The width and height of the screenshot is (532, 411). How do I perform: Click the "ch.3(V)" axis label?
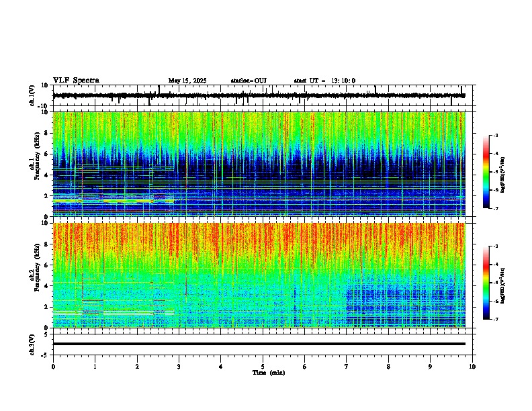(32, 345)
